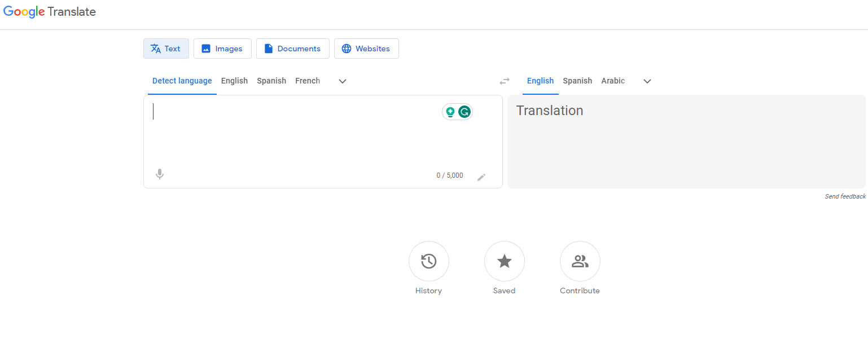Choose French as source language
This screenshot has width=868, height=343.
[x=307, y=81]
